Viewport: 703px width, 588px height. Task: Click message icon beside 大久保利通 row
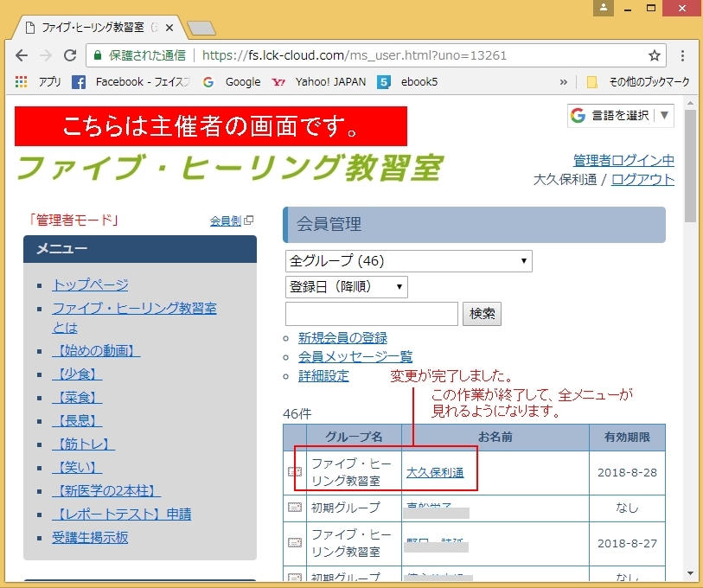295,472
